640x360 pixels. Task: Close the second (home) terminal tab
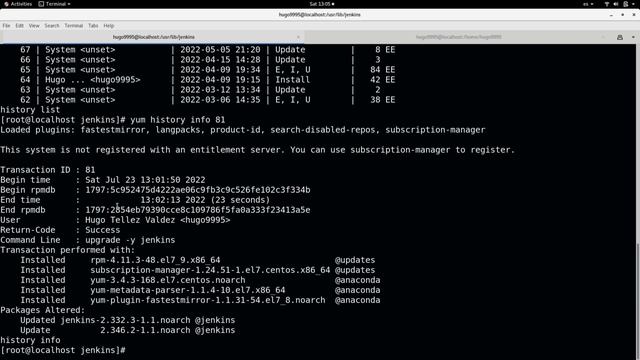604,37
